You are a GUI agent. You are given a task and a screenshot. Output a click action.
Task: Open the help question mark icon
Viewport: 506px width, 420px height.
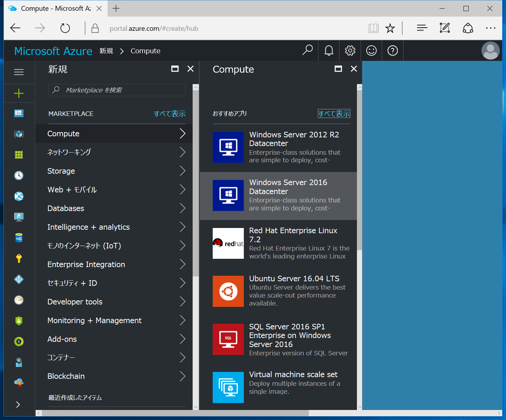(x=393, y=51)
